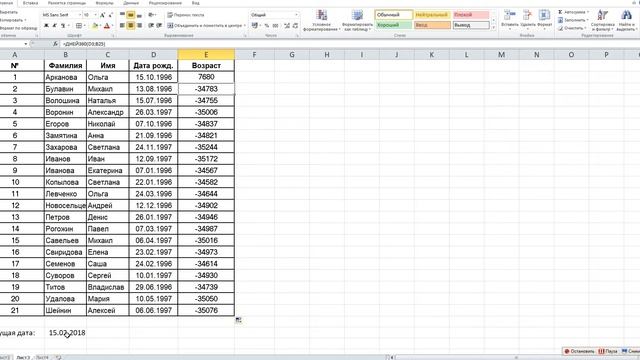Increase decimal places
Viewport: 640px width, 360px height.
[x=287, y=26]
